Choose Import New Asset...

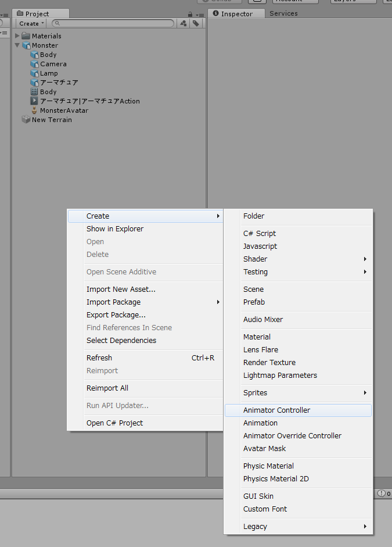[x=145, y=289]
